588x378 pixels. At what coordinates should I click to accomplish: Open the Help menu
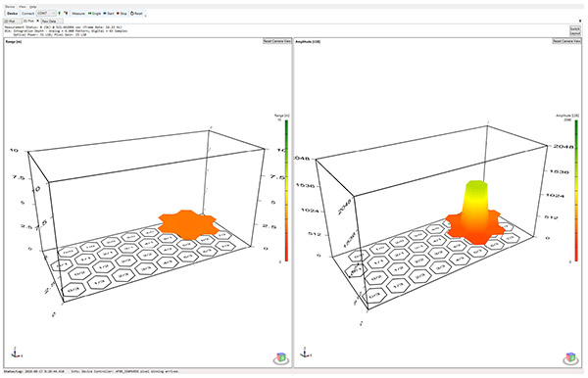(x=33, y=7)
